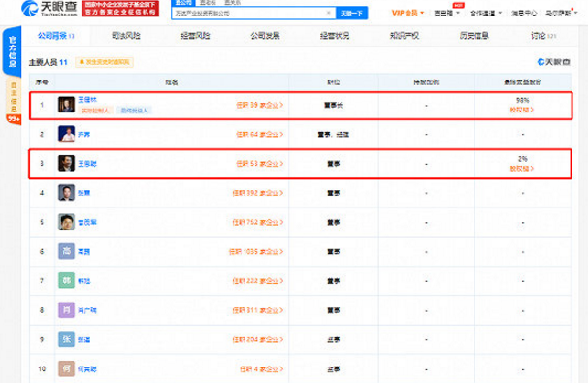This screenshot has height=383, width=588.
Task: Switch to the 公司背景 tab
Action: [55, 36]
